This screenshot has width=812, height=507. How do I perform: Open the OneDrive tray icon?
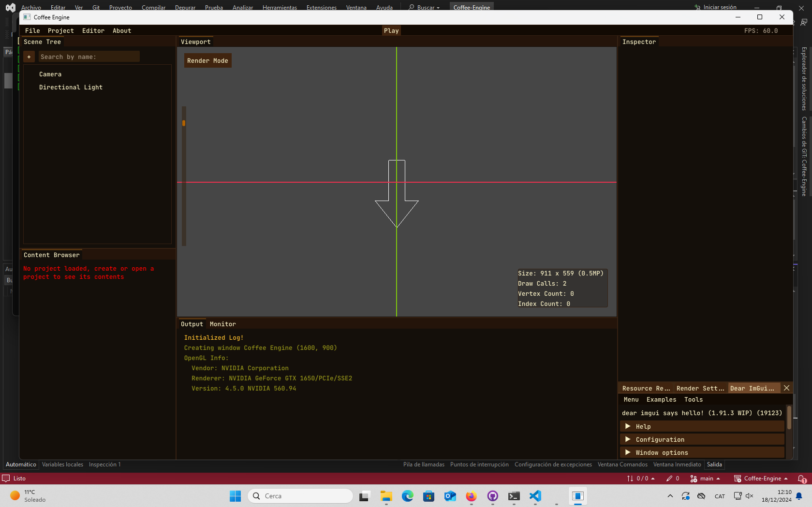point(701,496)
